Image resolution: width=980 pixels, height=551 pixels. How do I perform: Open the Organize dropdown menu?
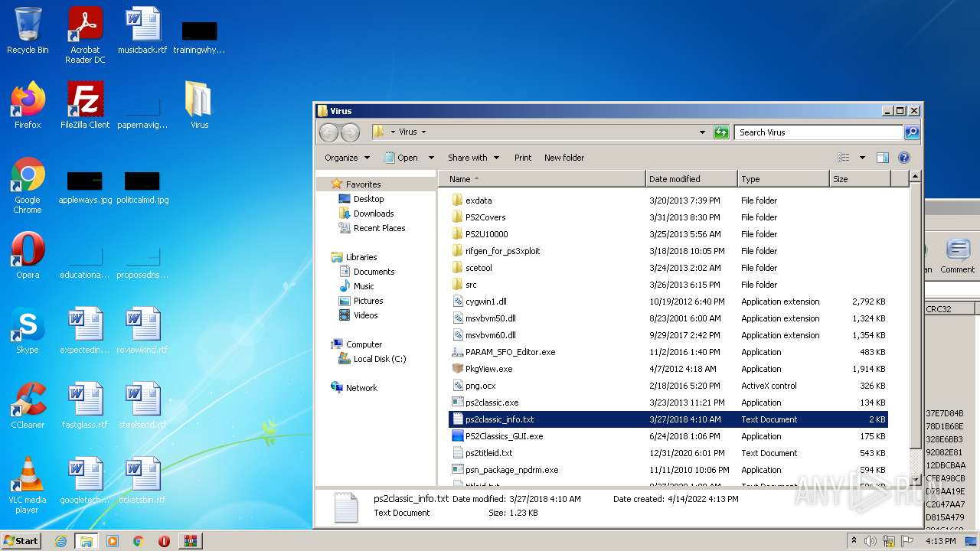click(347, 158)
